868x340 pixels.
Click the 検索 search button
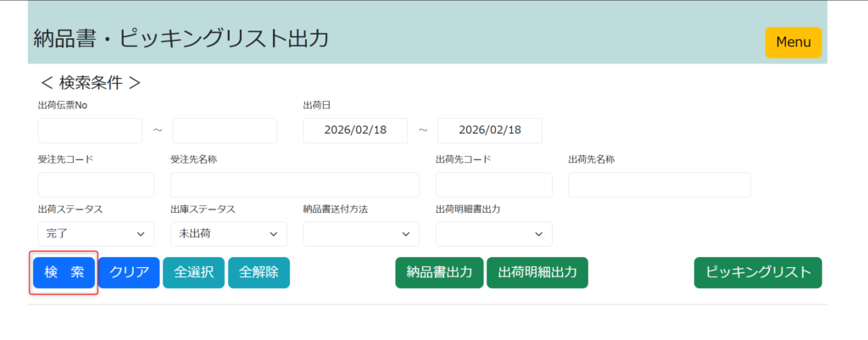point(64,272)
